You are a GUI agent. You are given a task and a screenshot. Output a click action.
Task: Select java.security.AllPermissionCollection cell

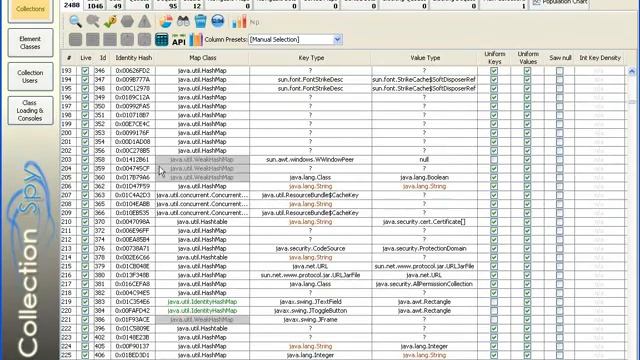tap(424, 284)
